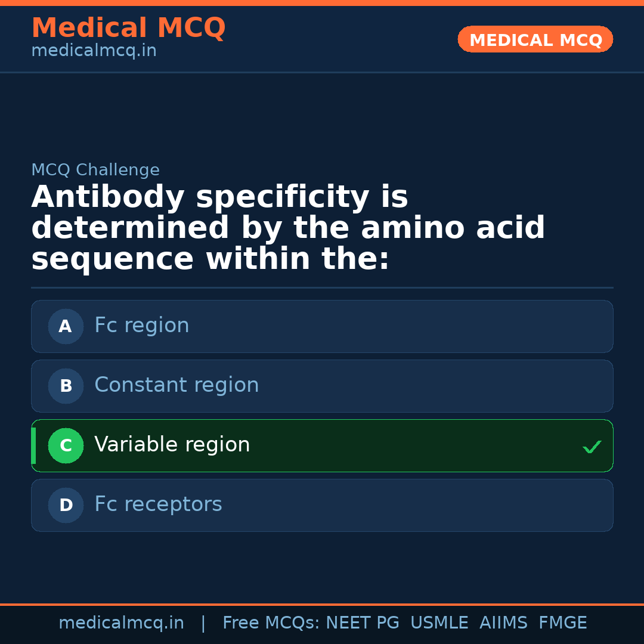Image resolution: width=644 pixels, height=644 pixels.
Task: Click the green C letter circle
Action: pos(66,445)
